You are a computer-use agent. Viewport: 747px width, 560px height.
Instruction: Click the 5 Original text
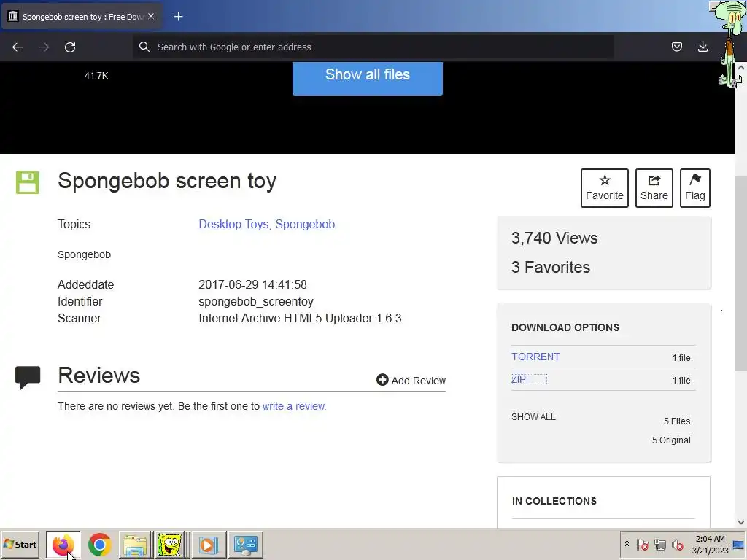(671, 440)
